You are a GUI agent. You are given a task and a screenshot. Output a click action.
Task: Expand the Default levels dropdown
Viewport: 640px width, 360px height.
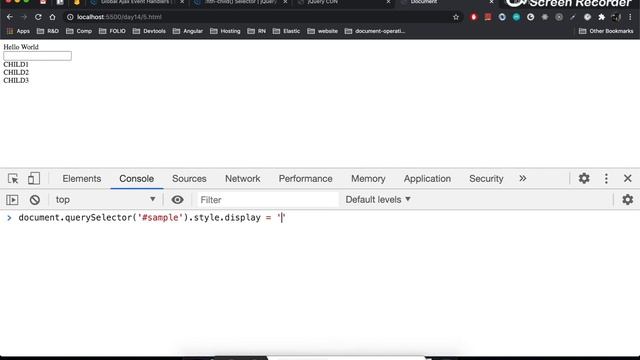(378, 200)
